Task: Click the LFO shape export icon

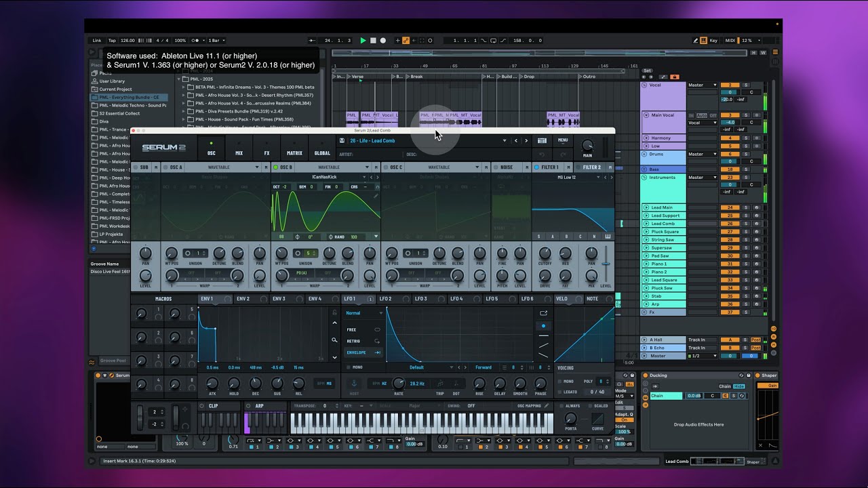Action: pos(543,313)
